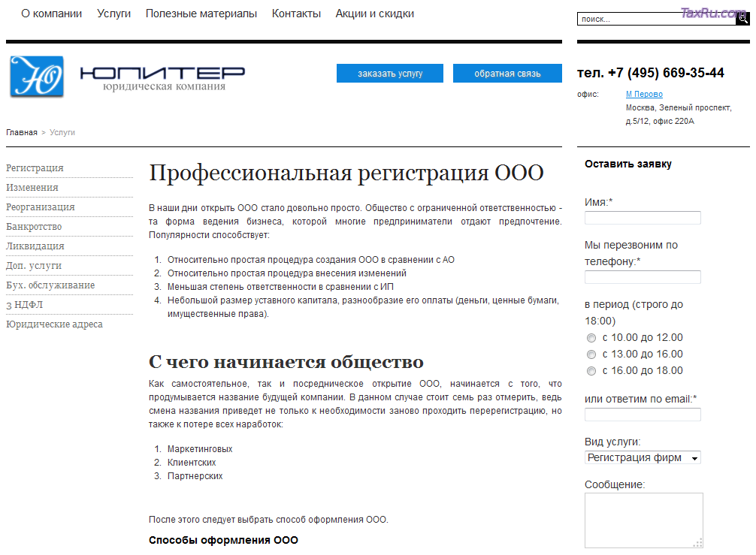Open 'Акции и скидки' page
The height and width of the screenshot is (555, 756).
(x=374, y=14)
